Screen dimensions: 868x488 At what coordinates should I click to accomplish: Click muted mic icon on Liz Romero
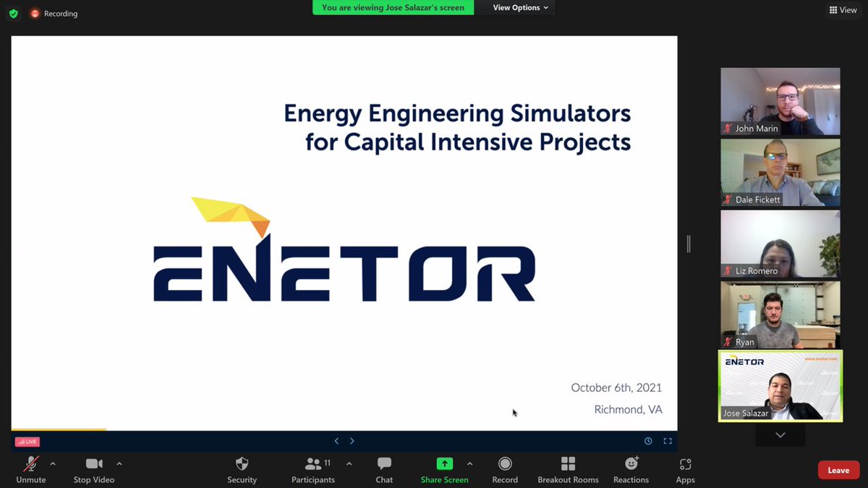click(728, 271)
